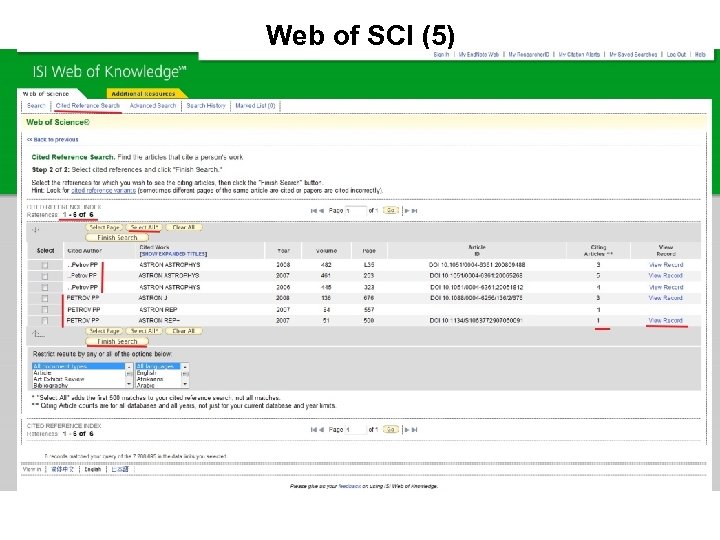View Record for ASTRON REP volume 51
The image size is (720, 540).
coord(666,321)
